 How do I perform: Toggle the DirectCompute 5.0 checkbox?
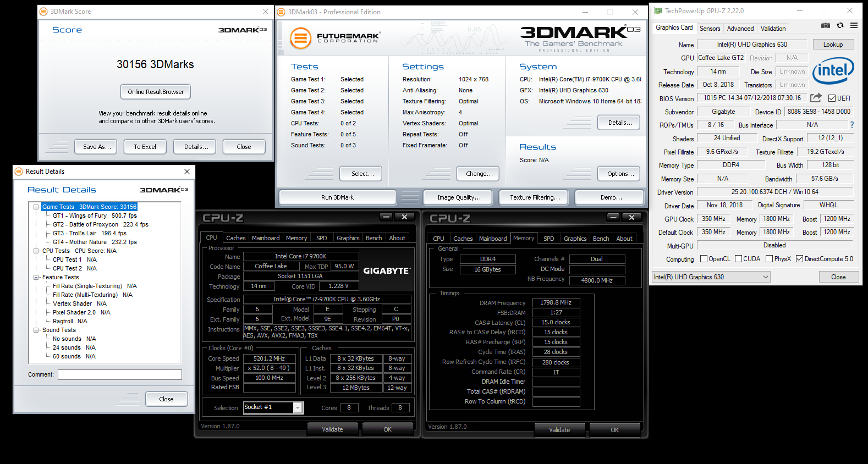click(799, 259)
